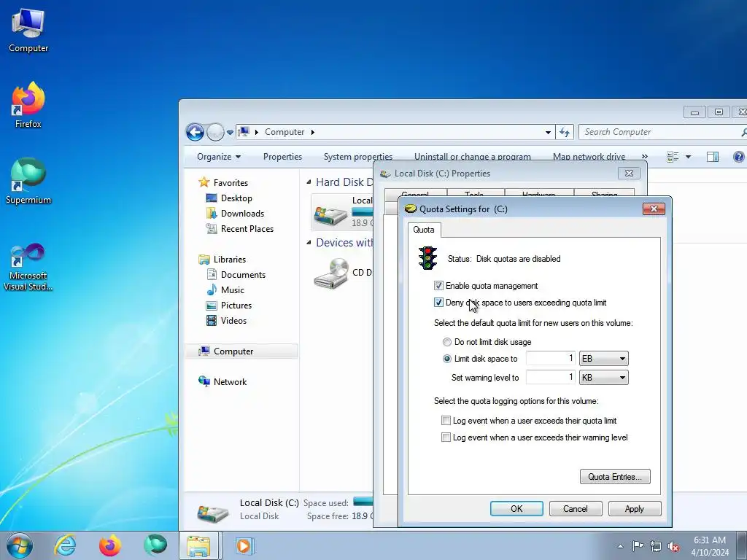Select Recent Places in navigation pane
Screen dimensions: 747x560
[x=247, y=228]
